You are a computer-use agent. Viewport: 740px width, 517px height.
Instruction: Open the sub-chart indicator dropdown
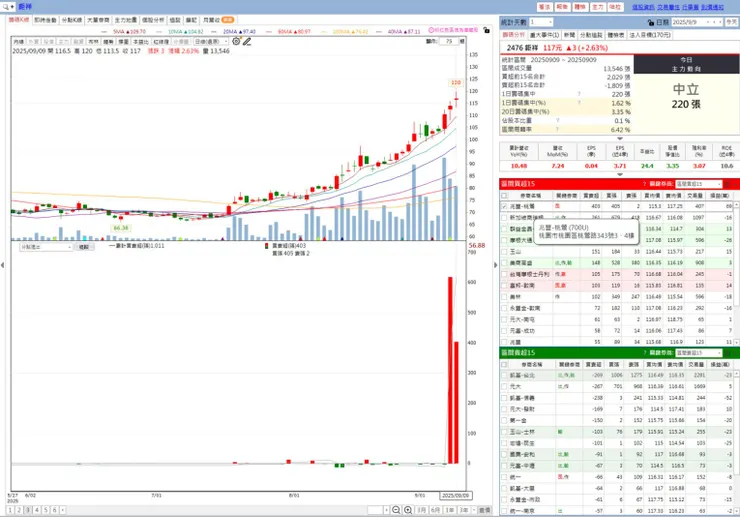(45, 247)
